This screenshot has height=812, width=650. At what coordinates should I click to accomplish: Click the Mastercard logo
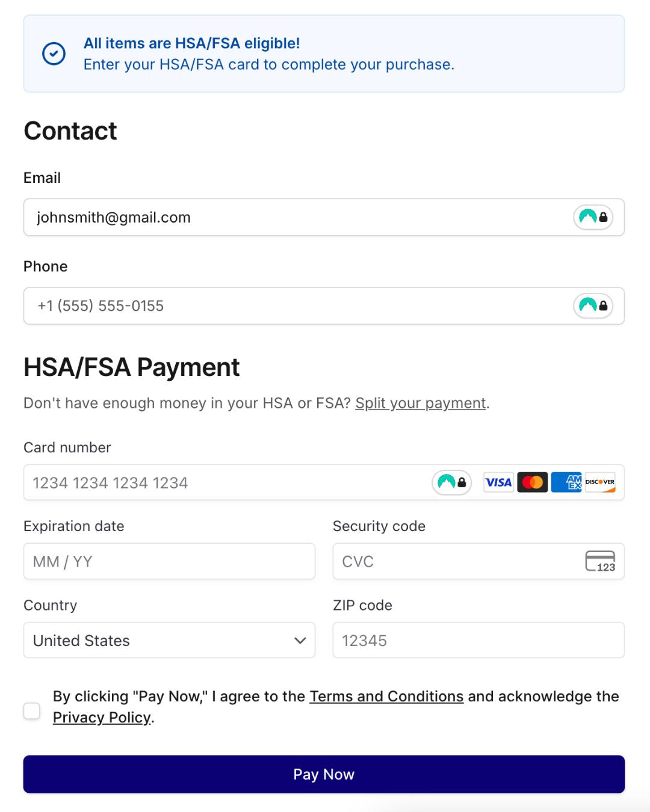532,482
